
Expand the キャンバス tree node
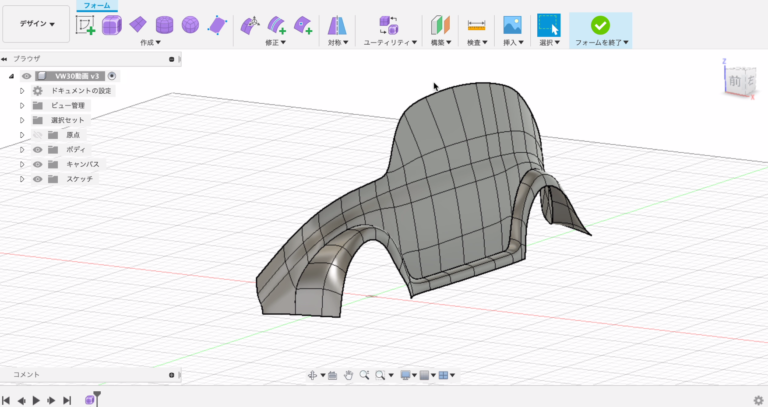pos(22,164)
